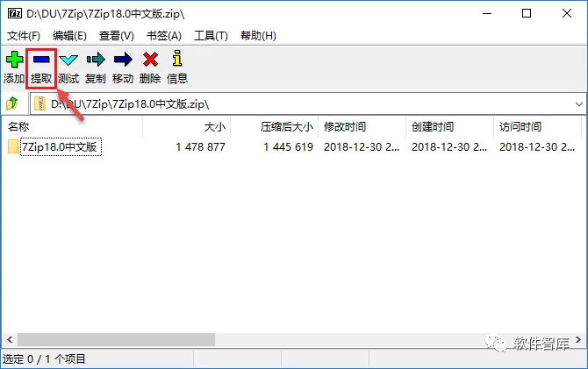This screenshot has width=588, height=369.
Task: Sort by 创建时间 column header
Action: click(449, 127)
